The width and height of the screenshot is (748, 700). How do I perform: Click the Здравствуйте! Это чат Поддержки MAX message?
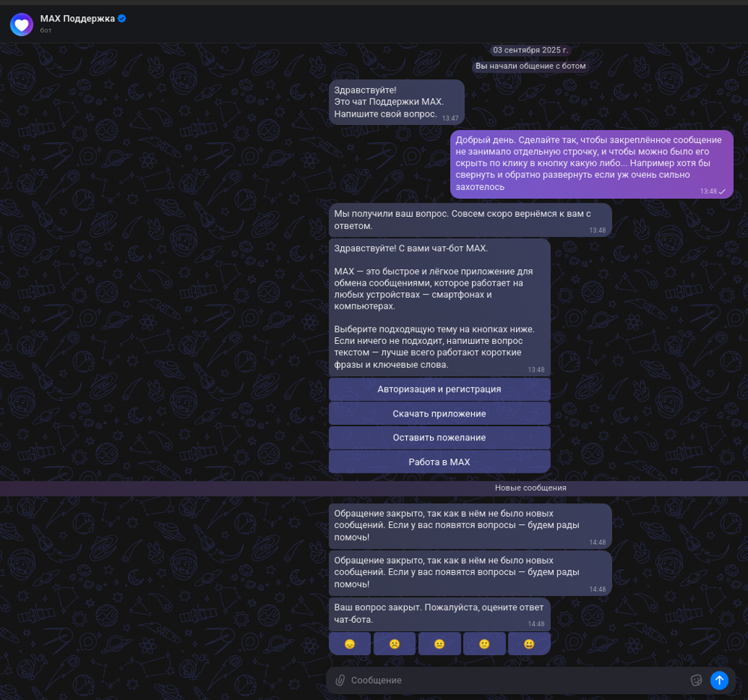396,102
